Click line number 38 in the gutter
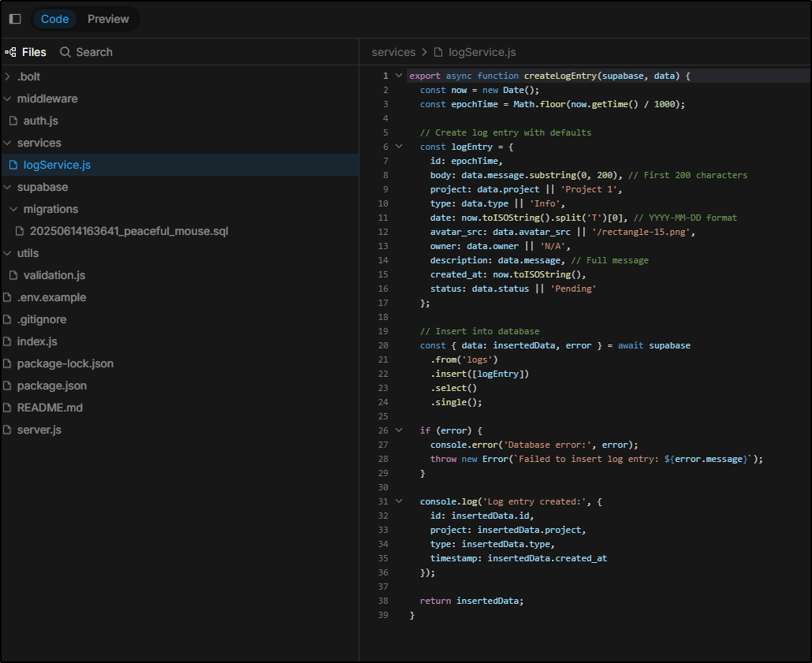812x663 pixels. (x=383, y=601)
